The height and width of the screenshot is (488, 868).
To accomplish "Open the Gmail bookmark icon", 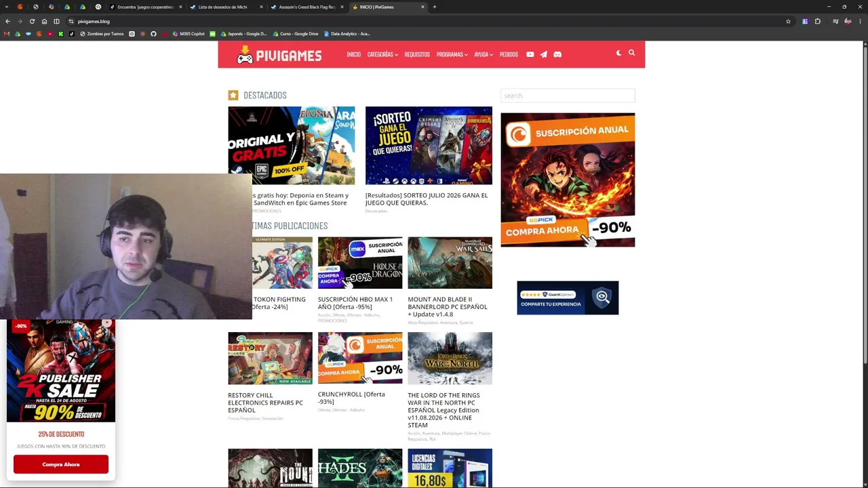I will pos(7,34).
